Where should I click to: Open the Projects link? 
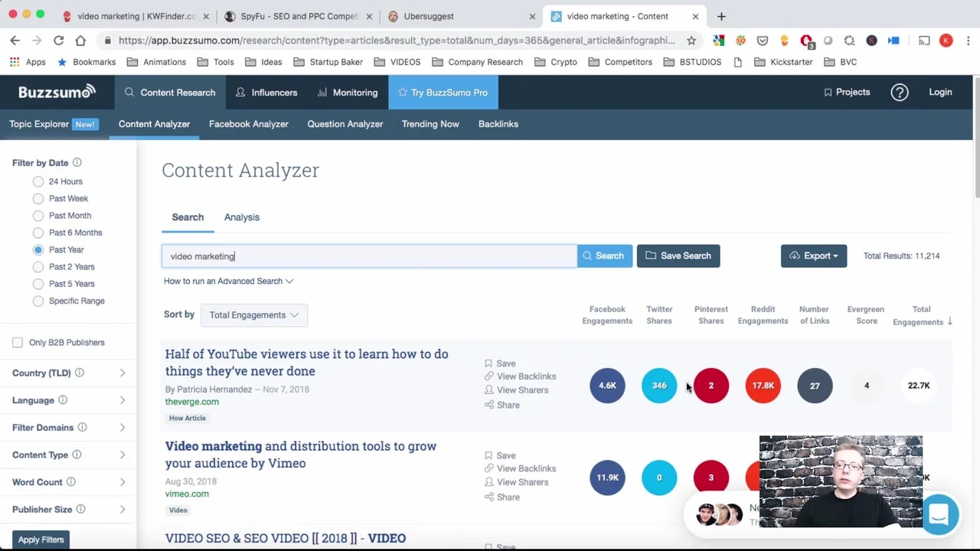coord(847,93)
